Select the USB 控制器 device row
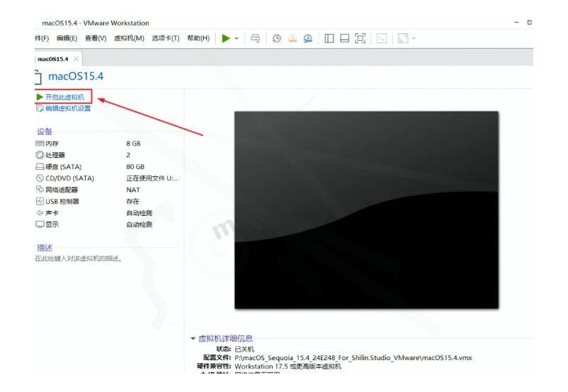This screenshot has width=568, height=392. point(107,201)
